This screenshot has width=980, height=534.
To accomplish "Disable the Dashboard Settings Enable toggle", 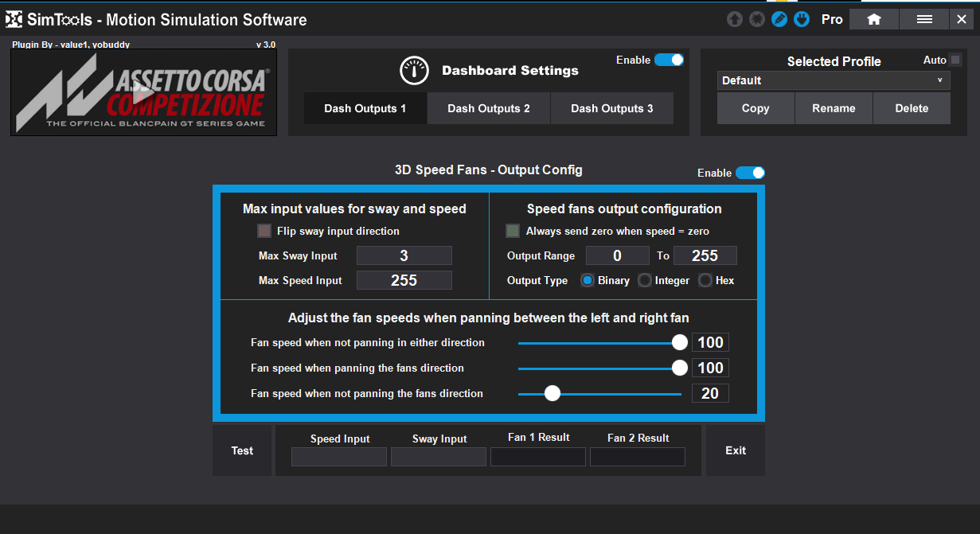I will point(669,60).
